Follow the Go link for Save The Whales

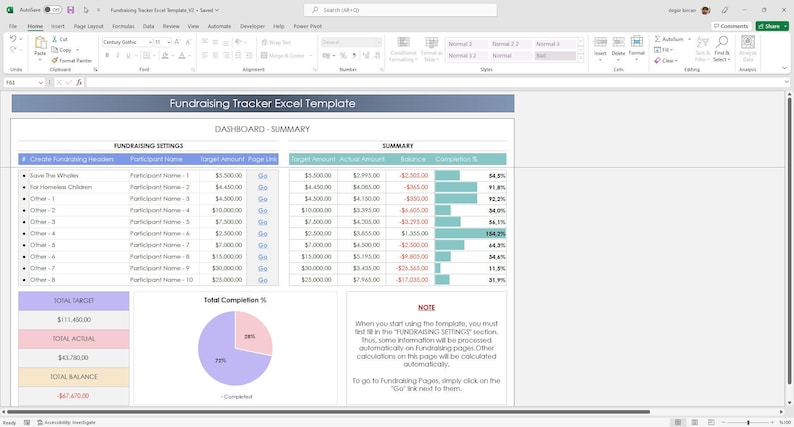coord(263,175)
